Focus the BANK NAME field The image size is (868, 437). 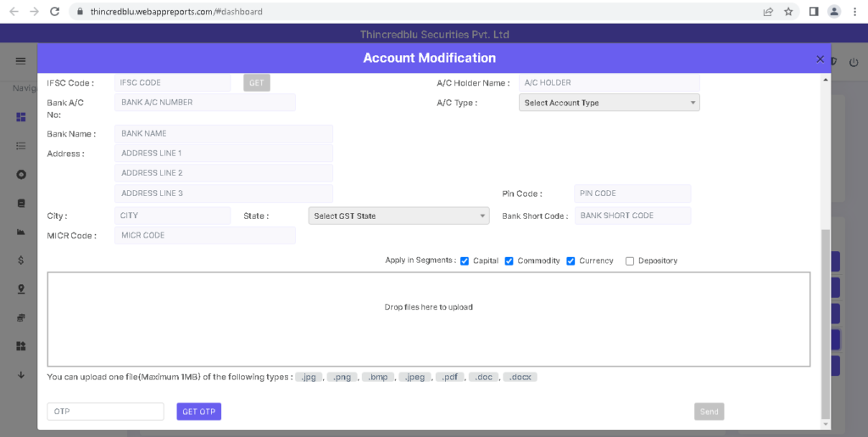point(224,133)
